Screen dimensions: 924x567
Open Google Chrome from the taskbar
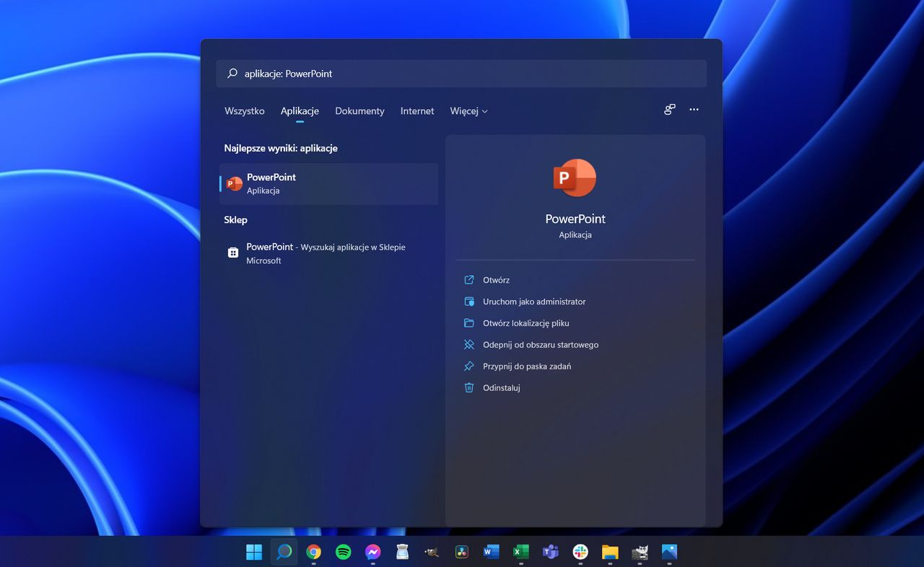point(313,552)
